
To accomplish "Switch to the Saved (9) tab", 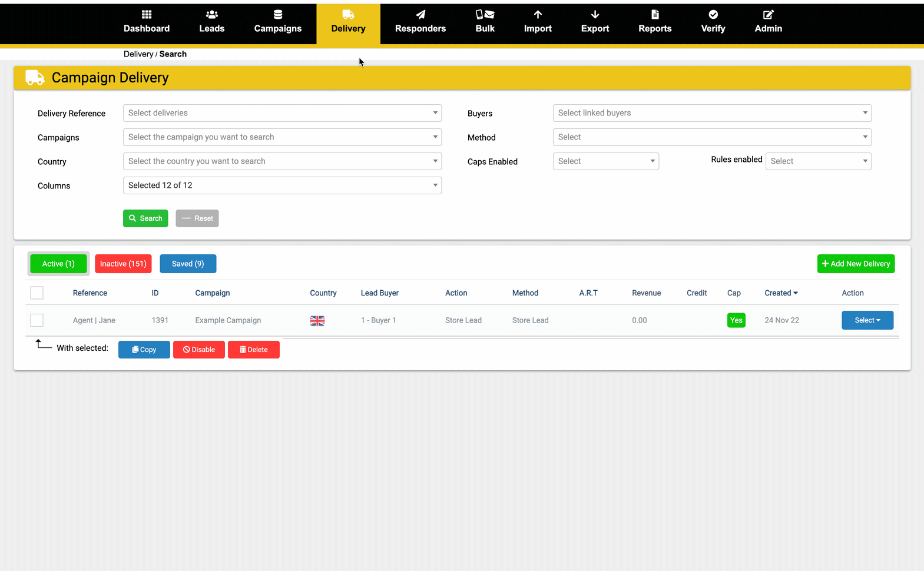I will pos(188,264).
